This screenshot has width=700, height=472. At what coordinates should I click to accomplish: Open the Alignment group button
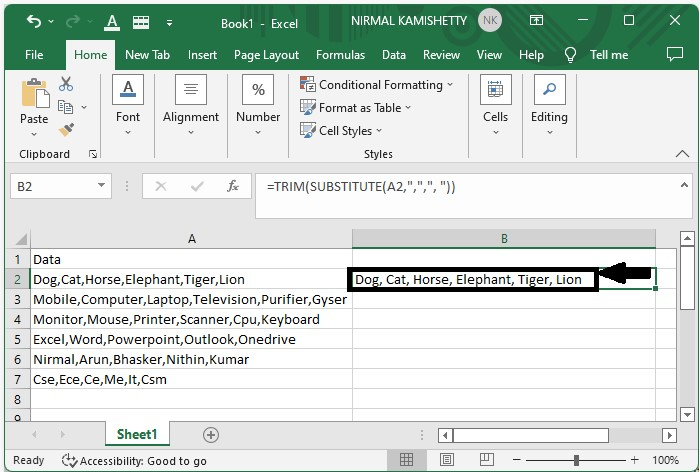click(191, 105)
